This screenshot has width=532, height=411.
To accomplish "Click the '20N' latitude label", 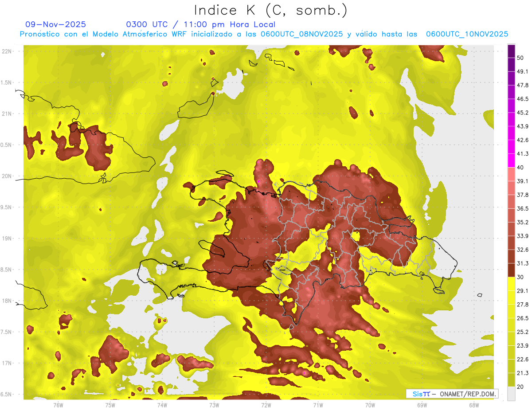I will click(7, 176).
